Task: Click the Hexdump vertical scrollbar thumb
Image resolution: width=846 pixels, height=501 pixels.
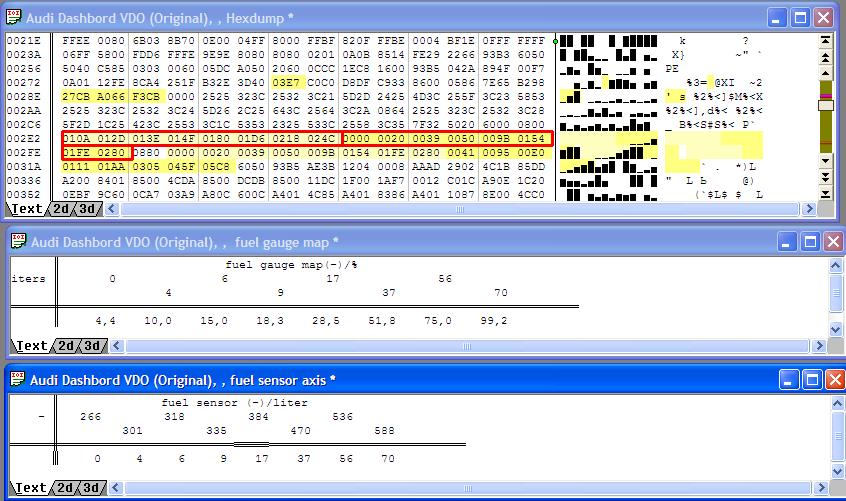Action: pyautogui.click(x=825, y=105)
